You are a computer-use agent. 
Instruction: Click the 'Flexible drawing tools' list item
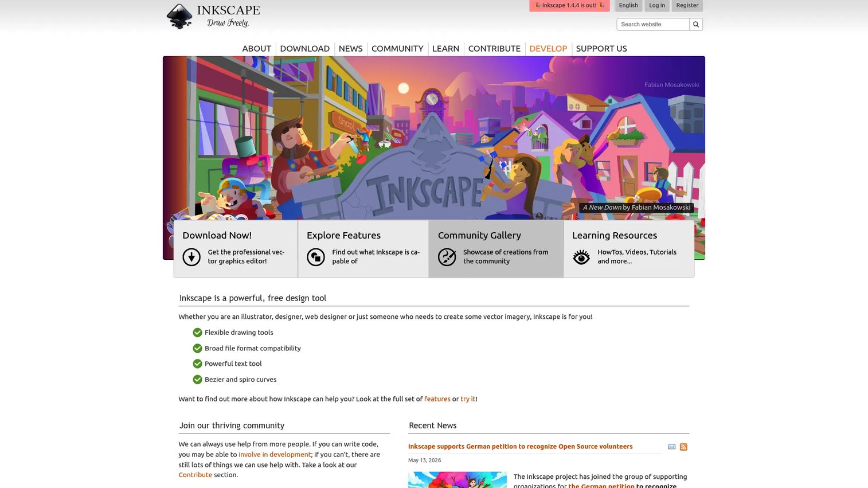(x=239, y=333)
